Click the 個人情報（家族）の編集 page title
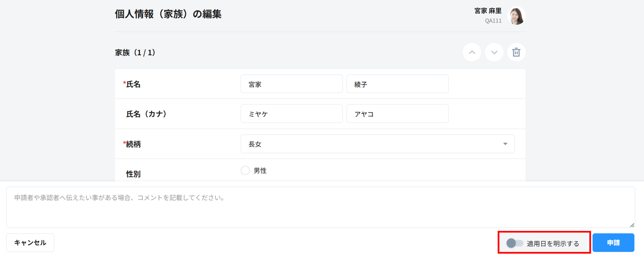The height and width of the screenshot is (255, 644). click(x=168, y=14)
